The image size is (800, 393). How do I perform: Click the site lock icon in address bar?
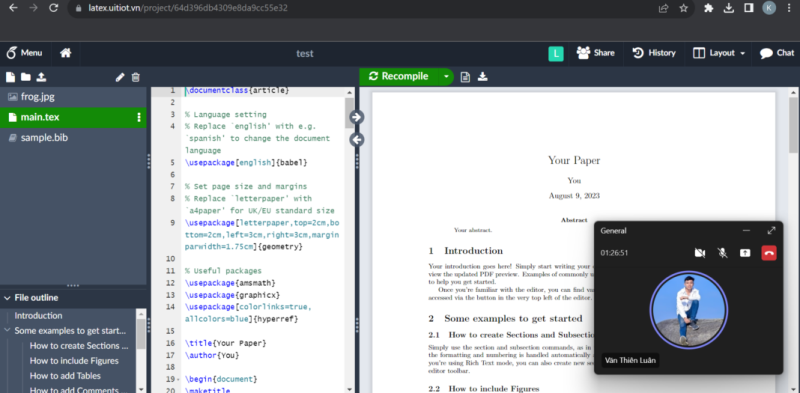[78, 8]
